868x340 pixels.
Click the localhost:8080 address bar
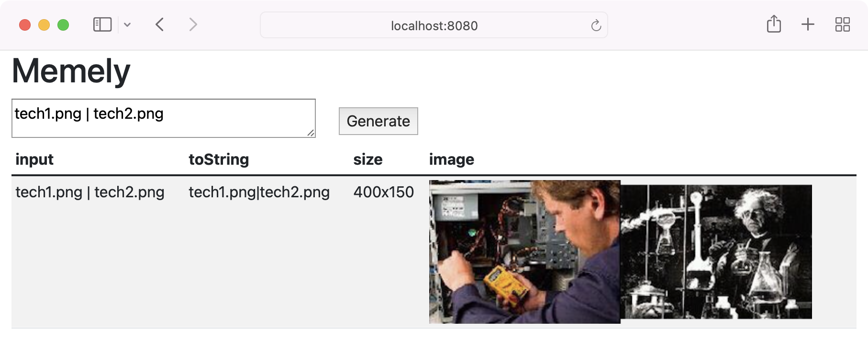(x=434, y=25)
